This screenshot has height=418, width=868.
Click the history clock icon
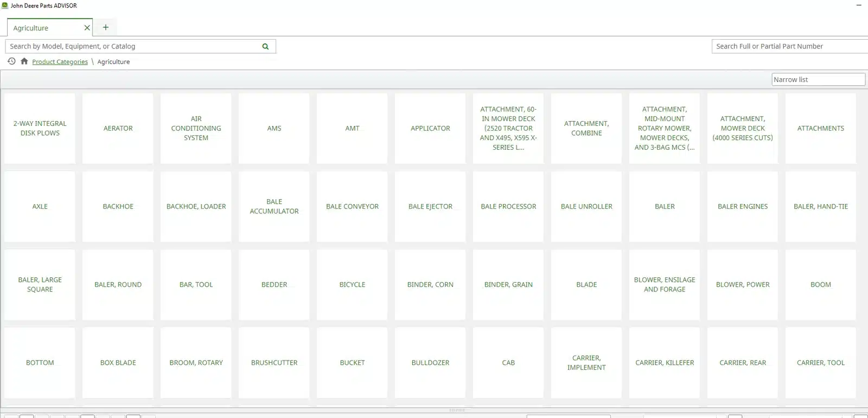11,61
